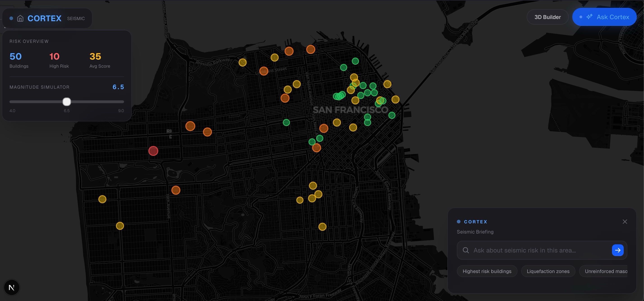Open the 3D Builder view
644x301 pixels.
pyautogui.click(x=547, y=17)
